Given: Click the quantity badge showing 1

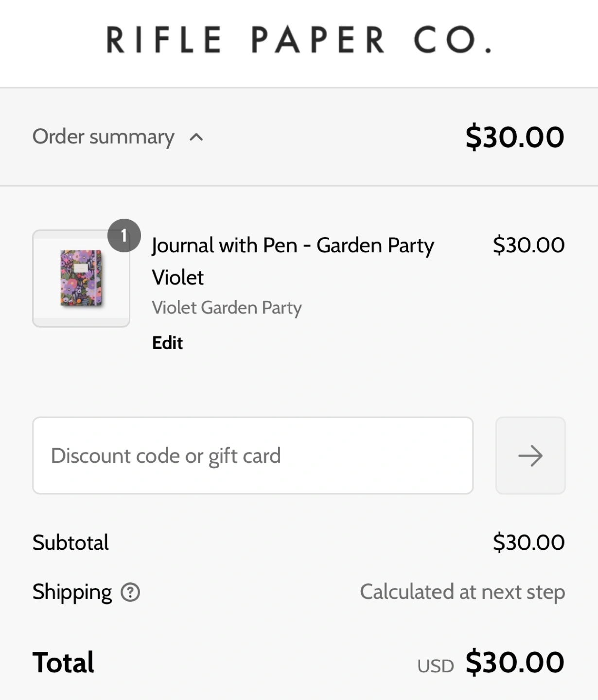Looking at the screenshot, I should [x=124, y=236].
